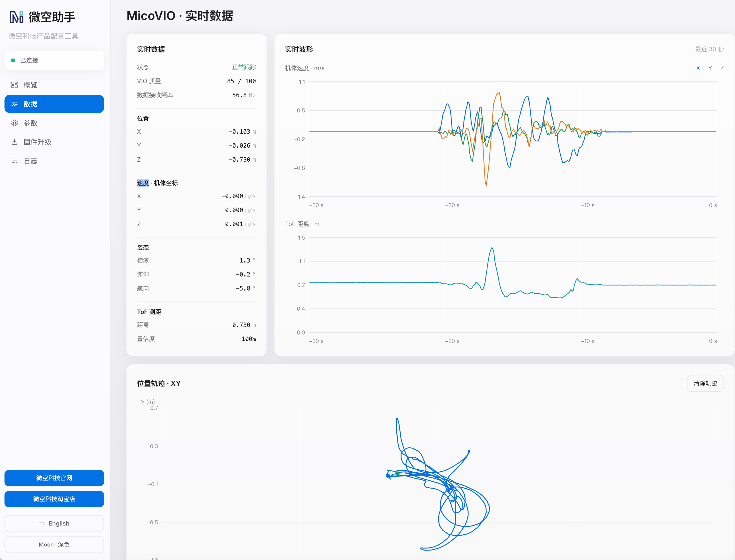Click the 56.8 Hz receive rate
The height and width of the screenshot is (560, 735).
(244, 95)
